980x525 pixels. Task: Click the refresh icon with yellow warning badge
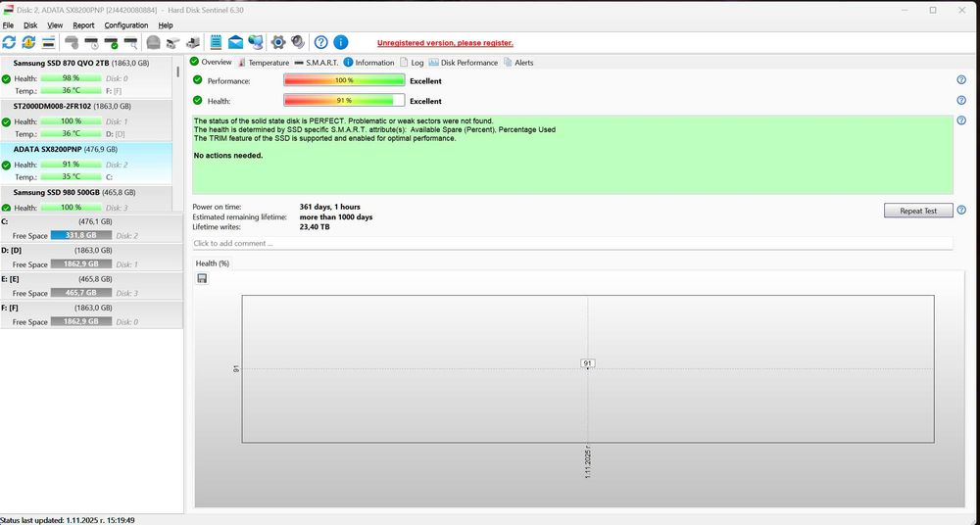pos(28,42)
